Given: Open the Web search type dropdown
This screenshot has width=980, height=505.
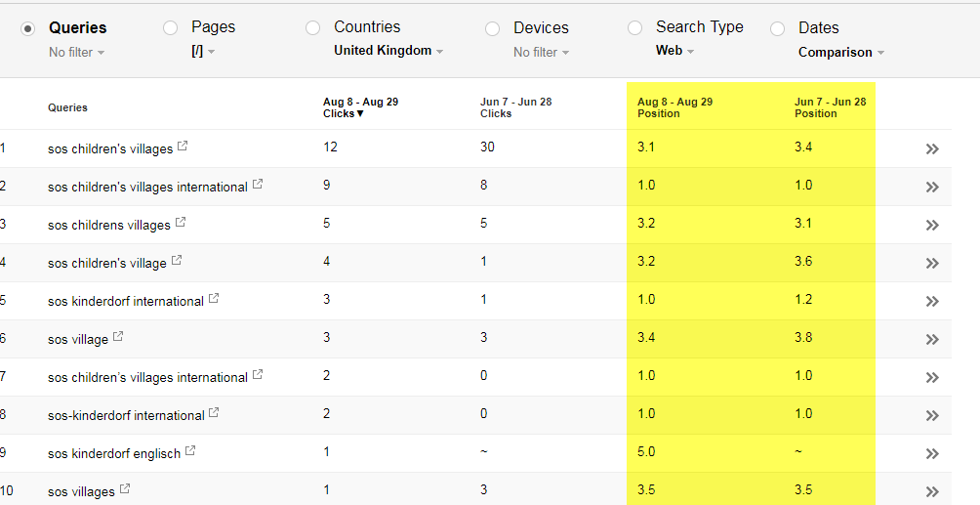Looking at the screenshot, I should [674, 51].
